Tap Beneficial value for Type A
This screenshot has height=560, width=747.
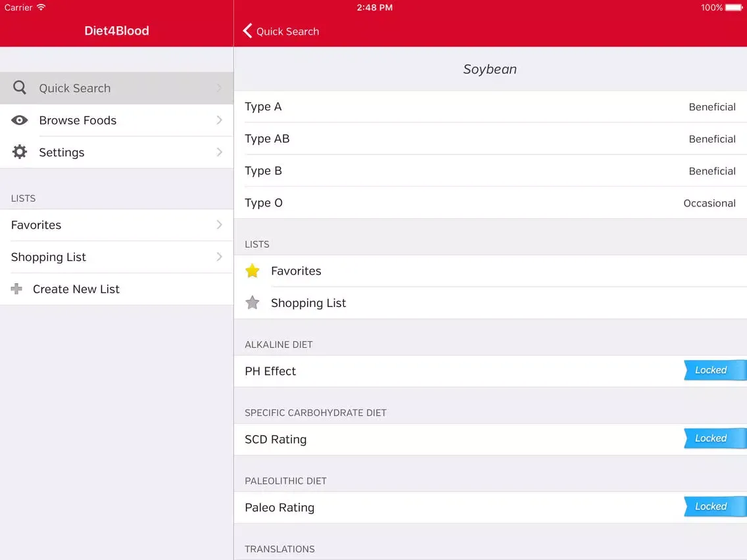coord(711,107)
